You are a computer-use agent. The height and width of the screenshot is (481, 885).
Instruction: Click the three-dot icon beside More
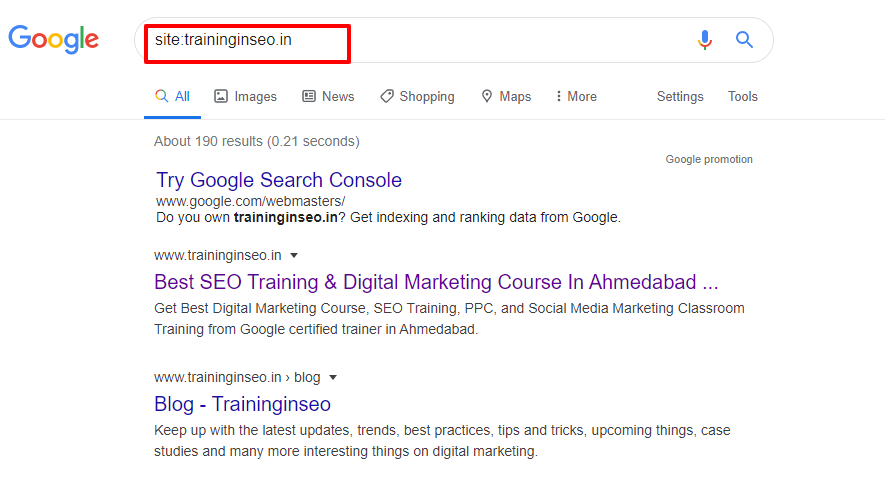558,97
